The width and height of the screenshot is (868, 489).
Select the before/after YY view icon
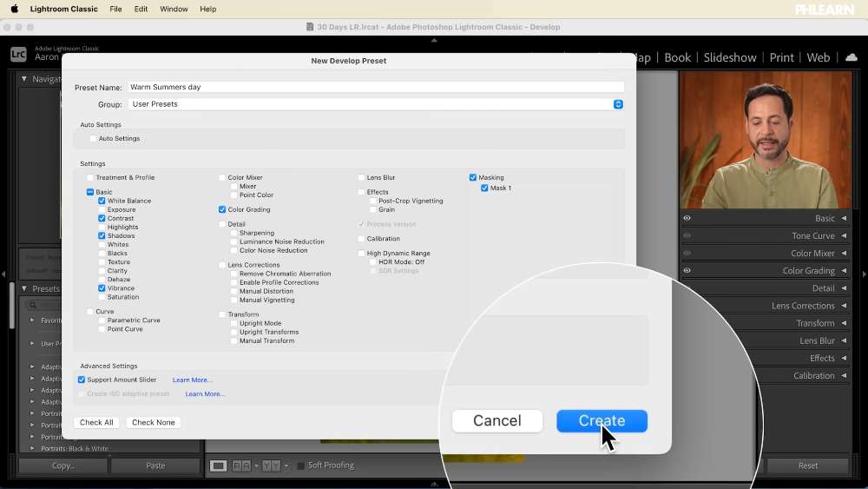[271, 466]
